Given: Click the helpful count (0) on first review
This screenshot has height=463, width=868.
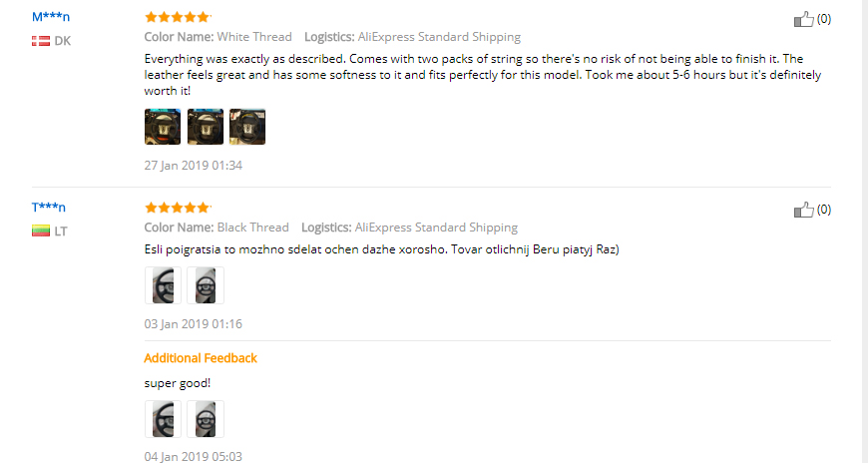Looking at the screenshot, I should click(824, 19).
